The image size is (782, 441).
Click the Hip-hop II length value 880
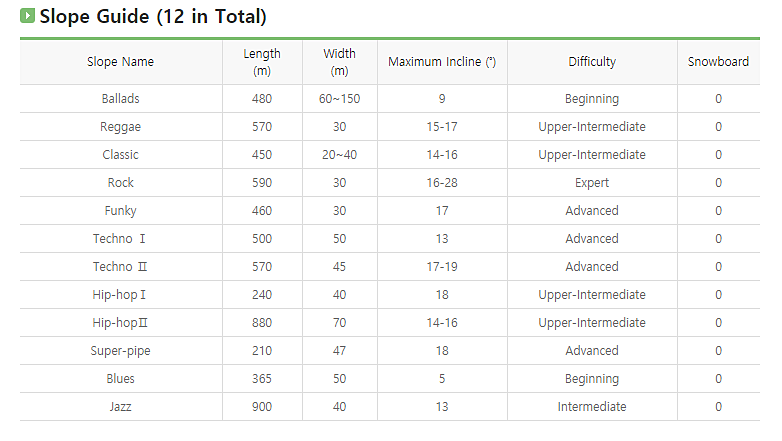[x=262, y=323]
